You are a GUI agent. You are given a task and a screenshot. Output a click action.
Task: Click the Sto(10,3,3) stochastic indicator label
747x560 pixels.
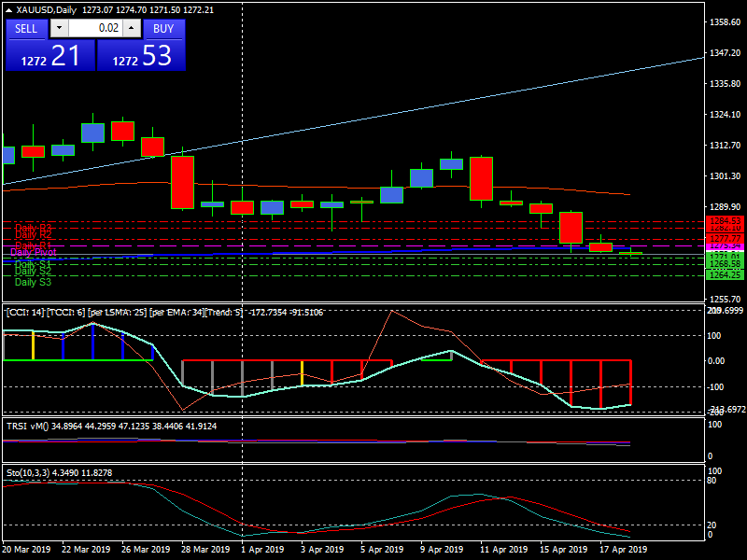tap(26, 473)
